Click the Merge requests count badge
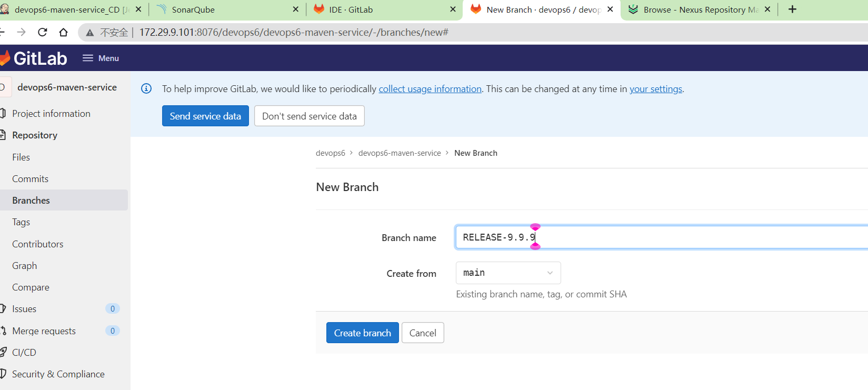Image resolution: width=868 pixels, height=390 pixels. click(x=113, y=331)
